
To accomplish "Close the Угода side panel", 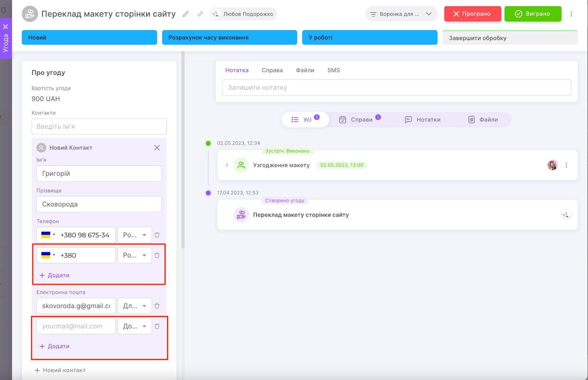I will pos(6,26).
